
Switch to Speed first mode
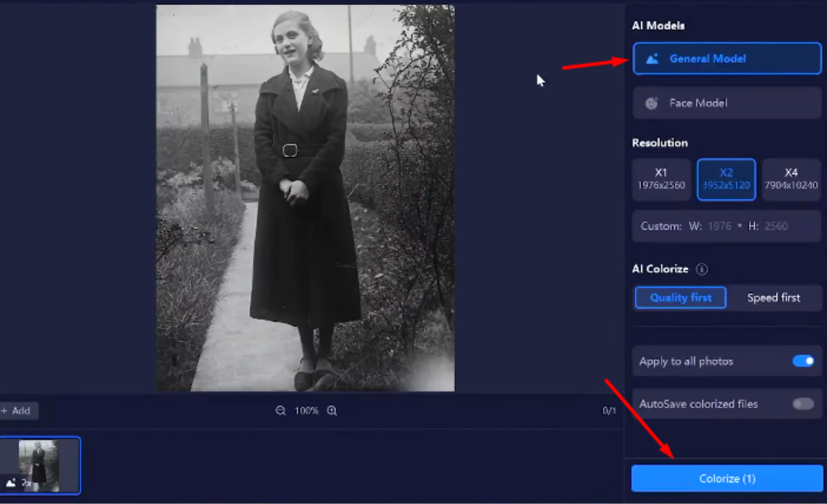coord(773,297)
